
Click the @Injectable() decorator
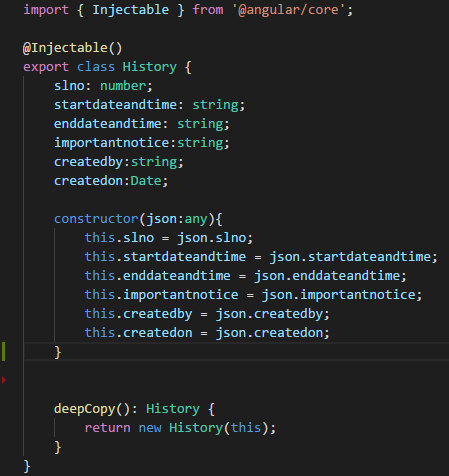tap(73, 48)
